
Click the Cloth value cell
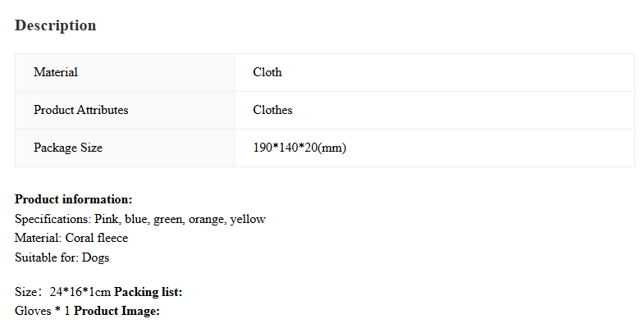click(x=434, y=73)
